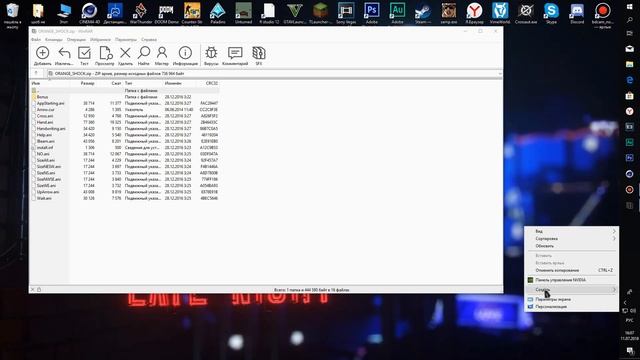
Task: Open the taskbar clock and date
Action: (629, 336)
